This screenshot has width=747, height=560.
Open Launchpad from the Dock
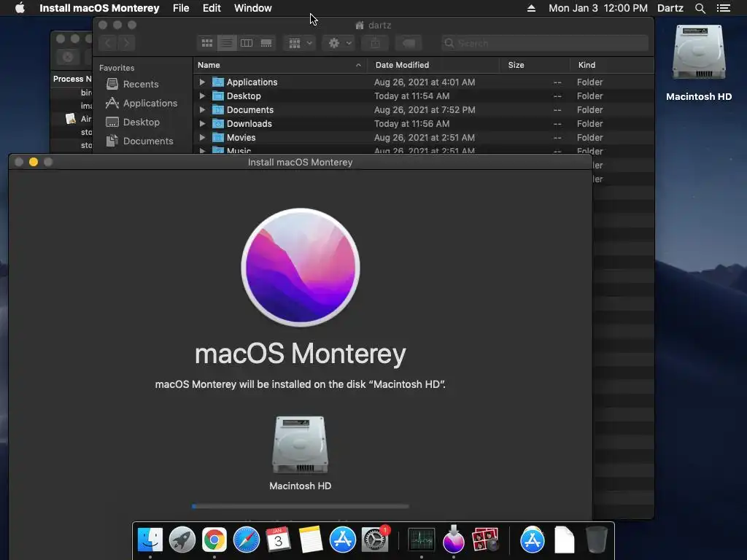coord(182,540)
